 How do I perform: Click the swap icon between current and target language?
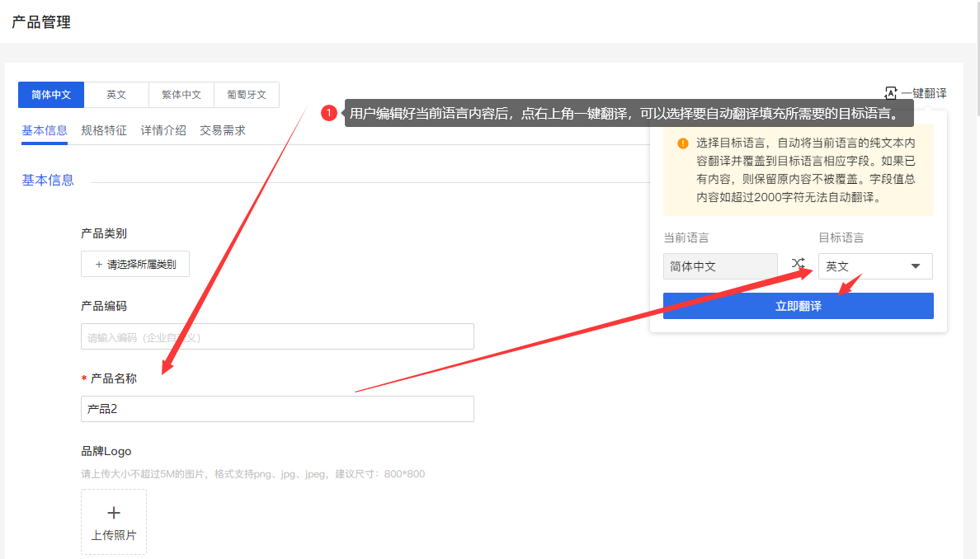(x=797, y=262)
